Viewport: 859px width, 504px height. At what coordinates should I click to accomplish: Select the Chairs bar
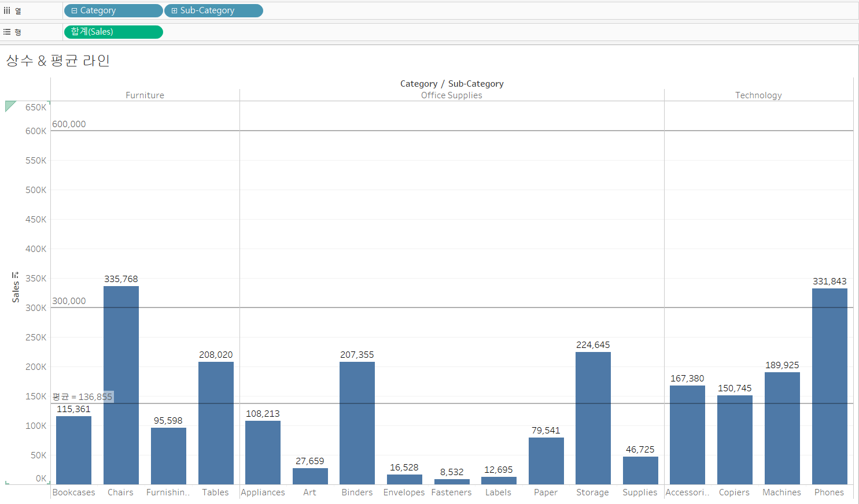click(121, 385)
